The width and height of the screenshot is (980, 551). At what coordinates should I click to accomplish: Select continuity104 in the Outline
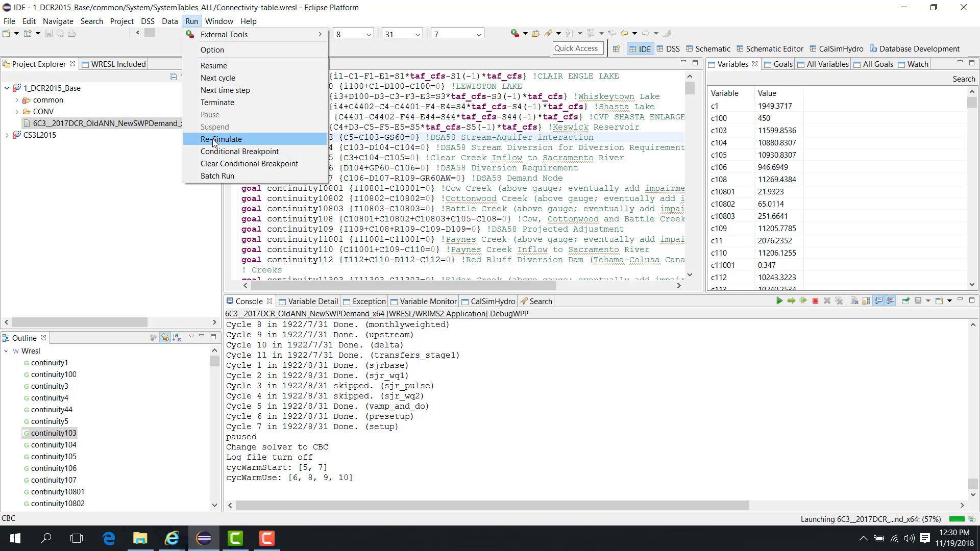pos(53,445)
